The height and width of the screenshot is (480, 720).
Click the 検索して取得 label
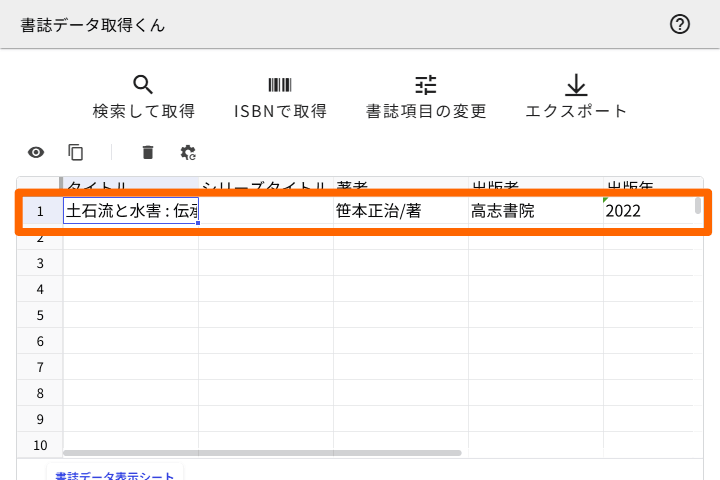point(143,111)
